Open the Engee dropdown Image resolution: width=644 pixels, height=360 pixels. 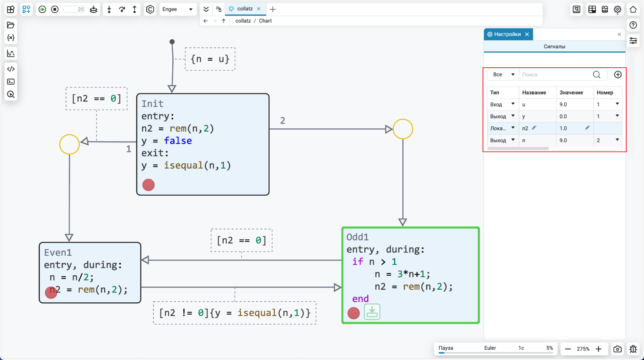(x=177, y=9)
